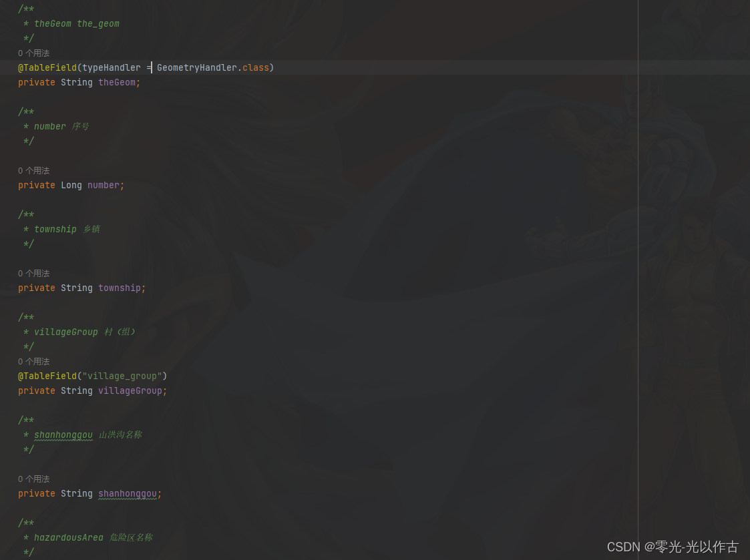Click the GeometryHandler.class reference
750x560 pixels.
tap(213, 67)
